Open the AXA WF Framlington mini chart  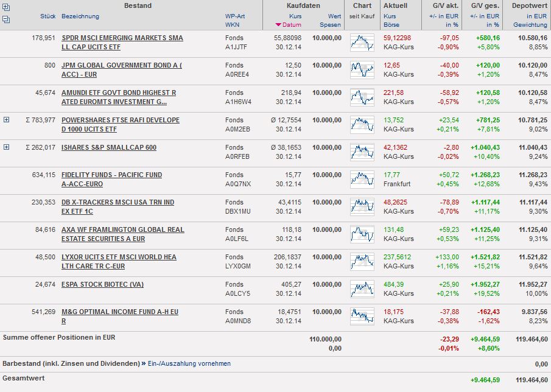click(362, 234)
